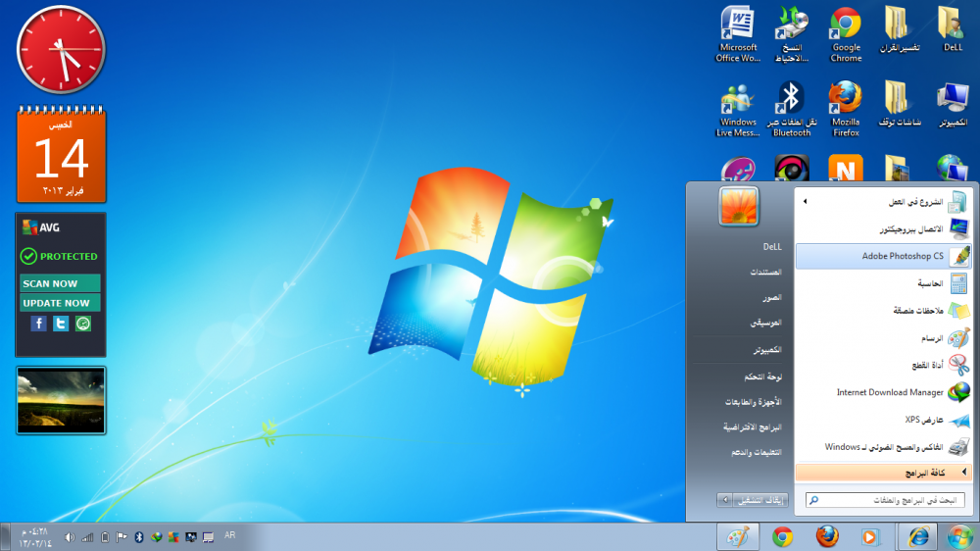980x551 pixels.
Task: Click the Internet Explorer icon in the taskbar
Action: pos(918,536)
